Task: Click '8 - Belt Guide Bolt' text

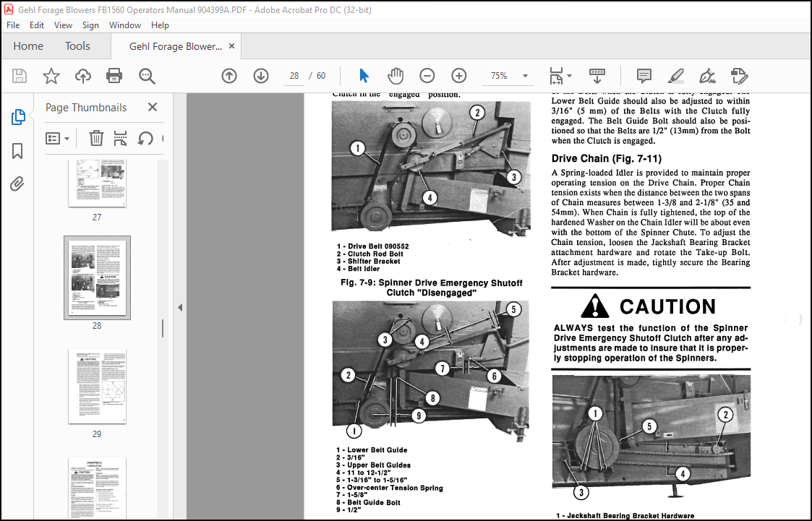Action: click(x=368, y=502)
